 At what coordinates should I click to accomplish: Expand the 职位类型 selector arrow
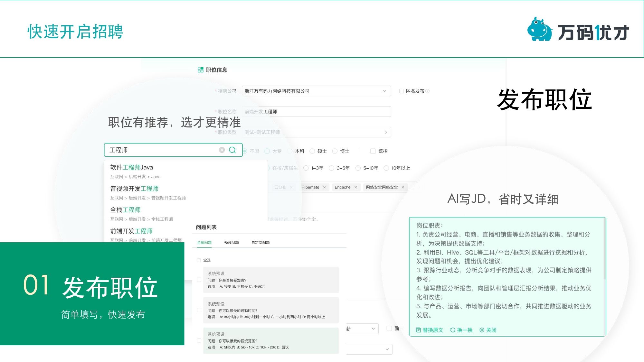point(386,132)
